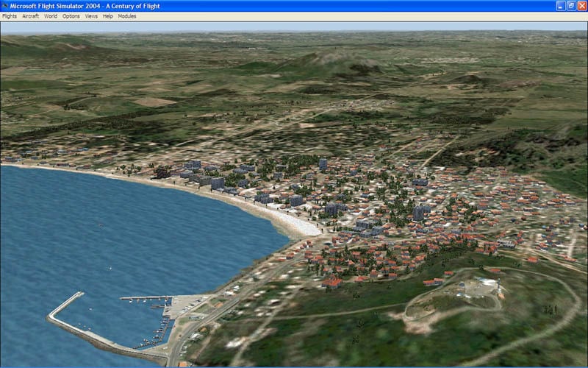Minimize the Flight Simulator window
The width and height of the screenshot is (588, 368).
(561, 6)
